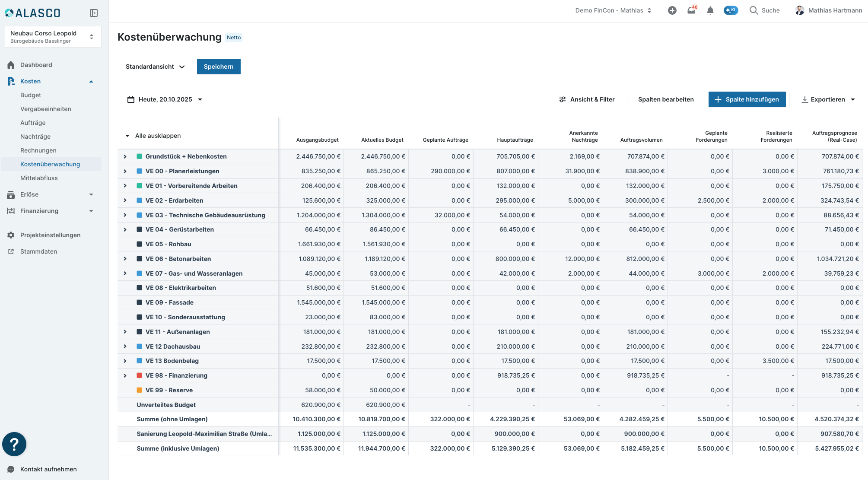Screen dimensions: 868x480
Task: Expand the Erlöse sidebar section
Action: tap(91, 194)
